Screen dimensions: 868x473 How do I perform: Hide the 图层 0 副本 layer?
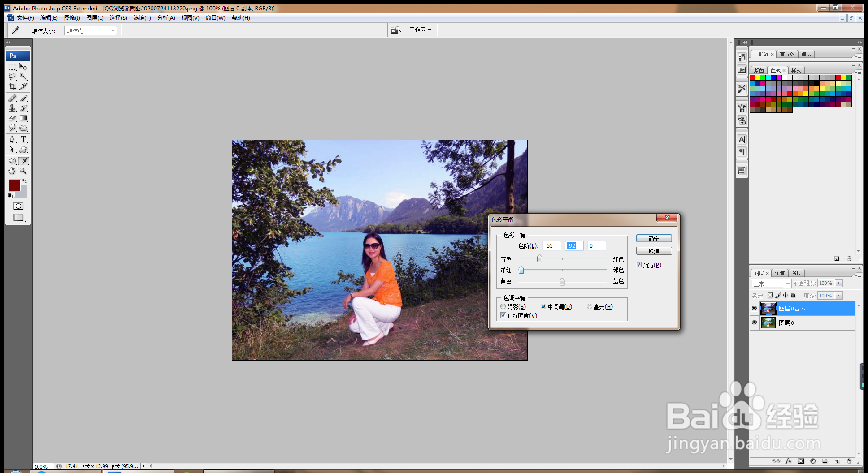coord(754,308)
